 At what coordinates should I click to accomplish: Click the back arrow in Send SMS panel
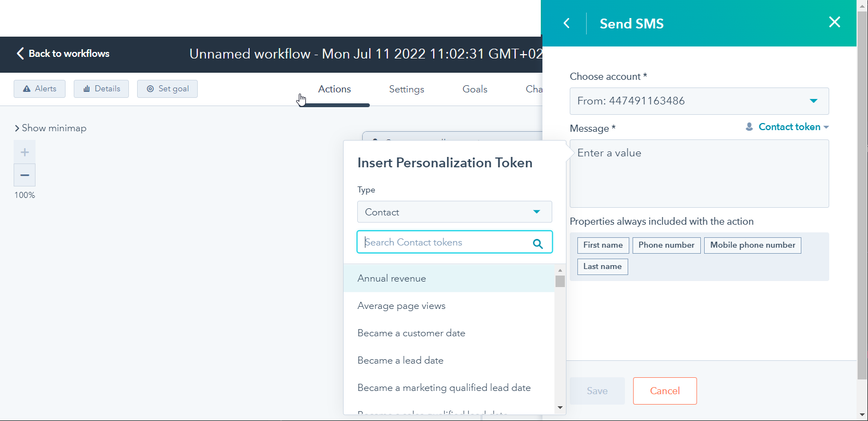coord(566,24)
